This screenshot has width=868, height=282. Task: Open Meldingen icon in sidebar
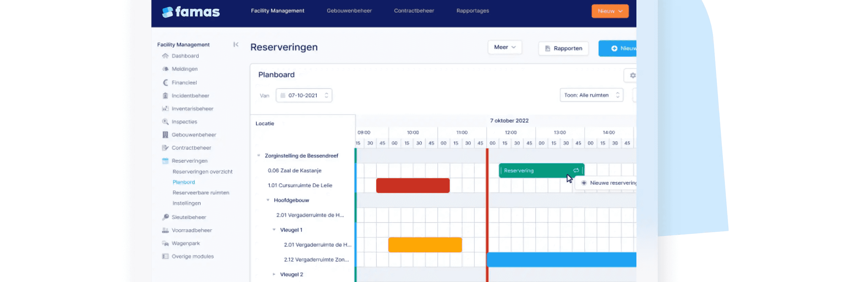tap(165, 69)
